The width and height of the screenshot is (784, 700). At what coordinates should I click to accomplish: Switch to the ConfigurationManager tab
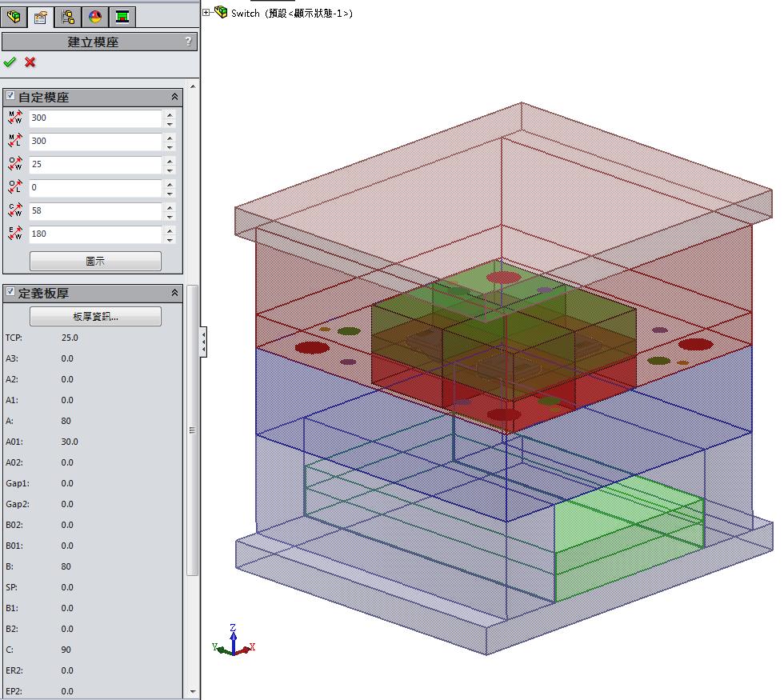pyautogui.click(x=68, y=16)
